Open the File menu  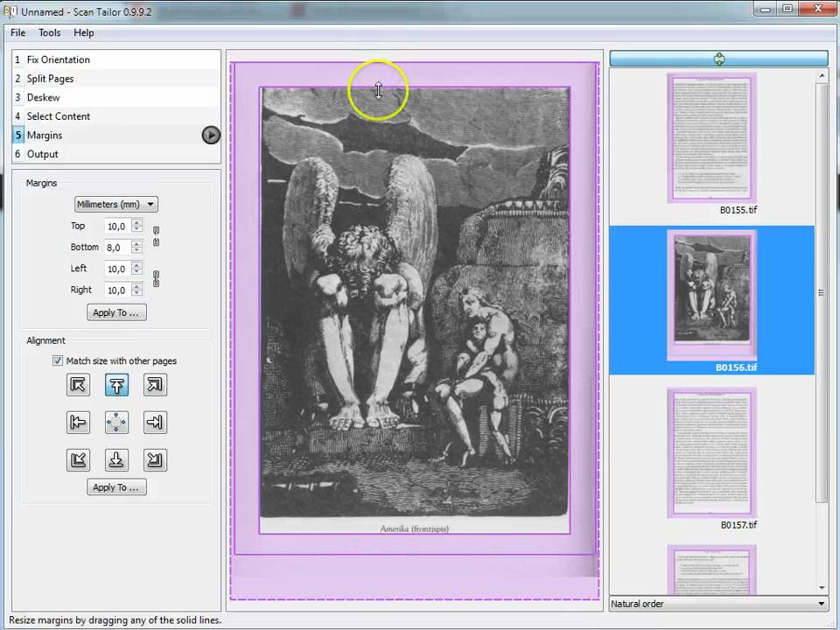pyautogui.click(x=17, y=32)
